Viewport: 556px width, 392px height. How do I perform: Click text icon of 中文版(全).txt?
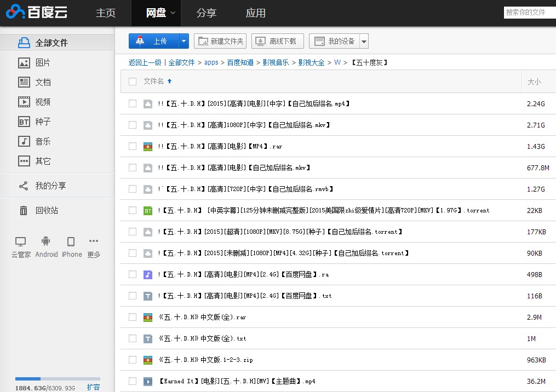[x=148, y=338]
